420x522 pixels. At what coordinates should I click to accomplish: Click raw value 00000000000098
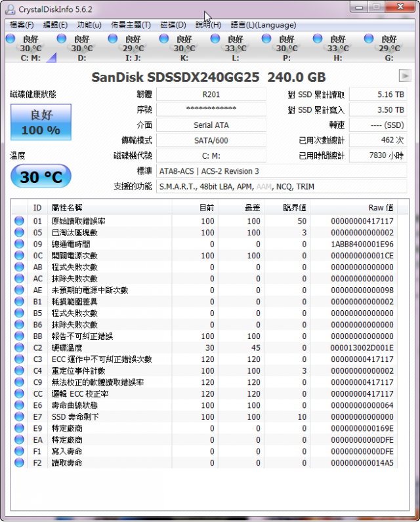(362, 290)
